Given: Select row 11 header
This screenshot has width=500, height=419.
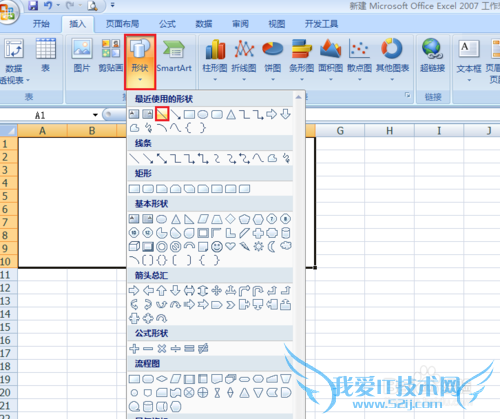Looking at the screenshot, I should 9,275.
